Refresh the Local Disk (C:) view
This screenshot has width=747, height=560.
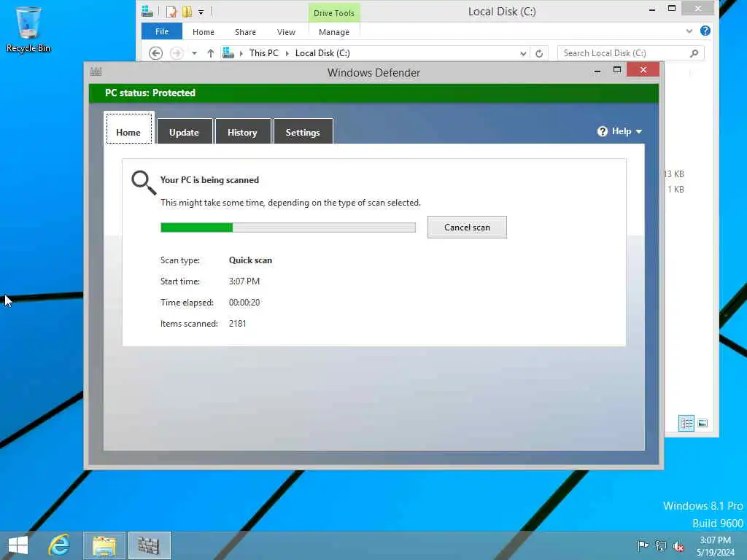[x=539, y=53]
